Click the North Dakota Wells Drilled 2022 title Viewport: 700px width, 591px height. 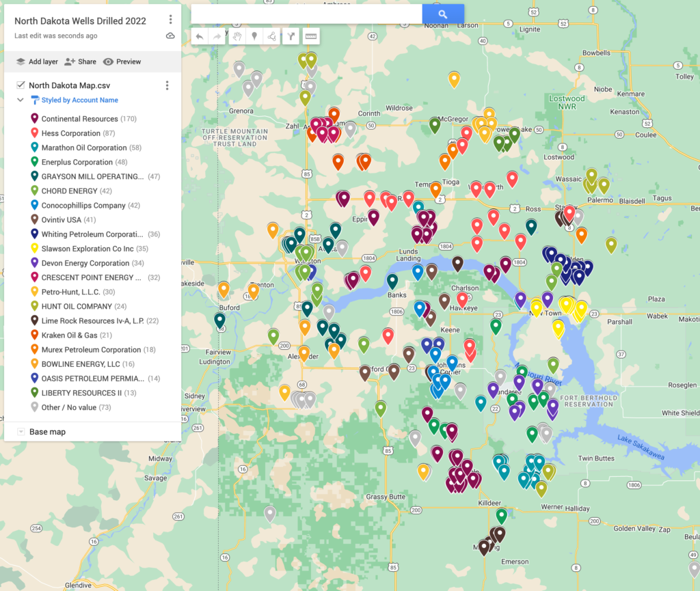click(81, 21)
